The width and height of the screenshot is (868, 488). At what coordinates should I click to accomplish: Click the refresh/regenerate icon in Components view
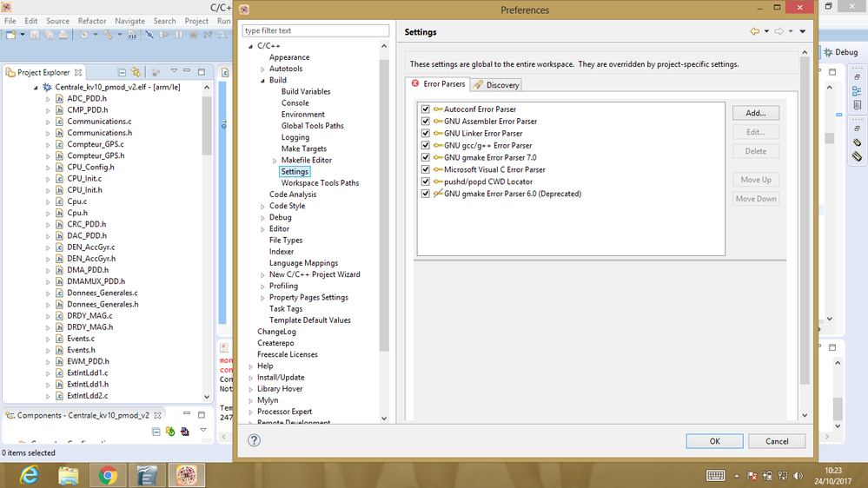(170, 432)
